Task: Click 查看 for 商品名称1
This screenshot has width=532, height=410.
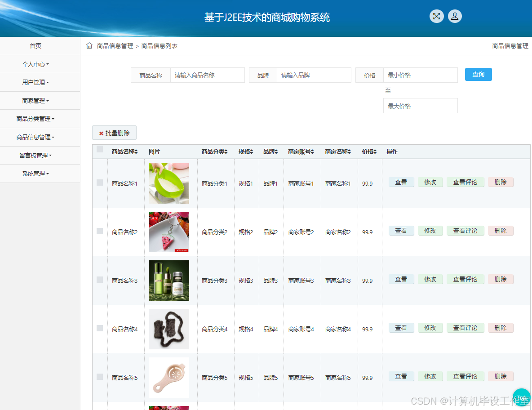Action: point(401,182)
